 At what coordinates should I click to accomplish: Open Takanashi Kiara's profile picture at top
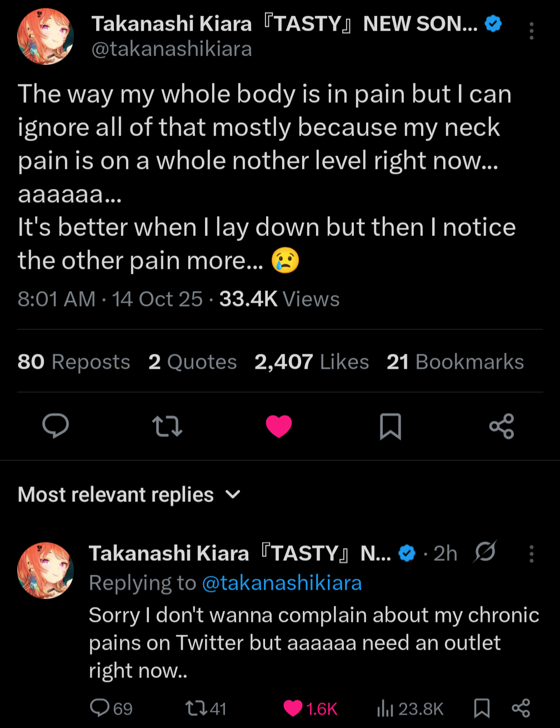pyautogui.click(x=46, y=36)
